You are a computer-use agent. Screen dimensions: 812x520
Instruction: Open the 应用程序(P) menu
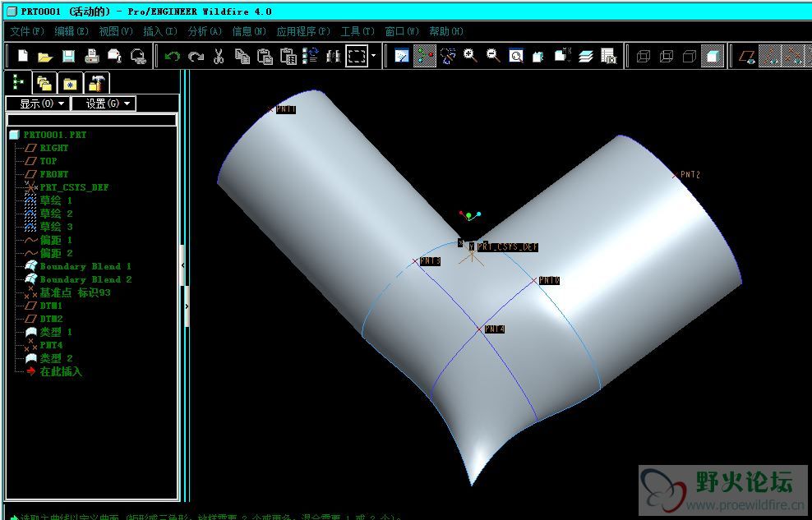pos(303,31)
